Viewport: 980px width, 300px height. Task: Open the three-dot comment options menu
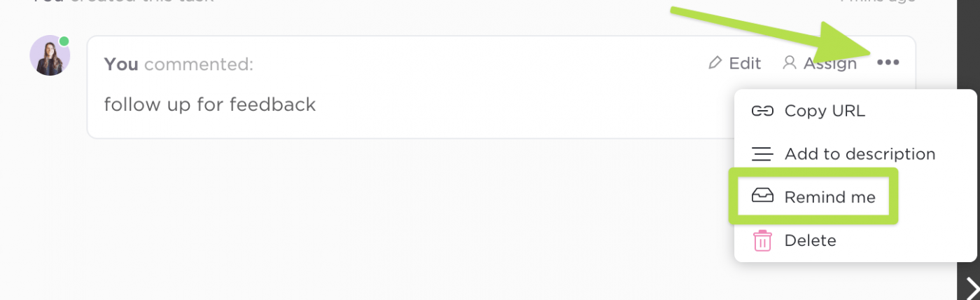pyautogui.click(x=888, y=63)
